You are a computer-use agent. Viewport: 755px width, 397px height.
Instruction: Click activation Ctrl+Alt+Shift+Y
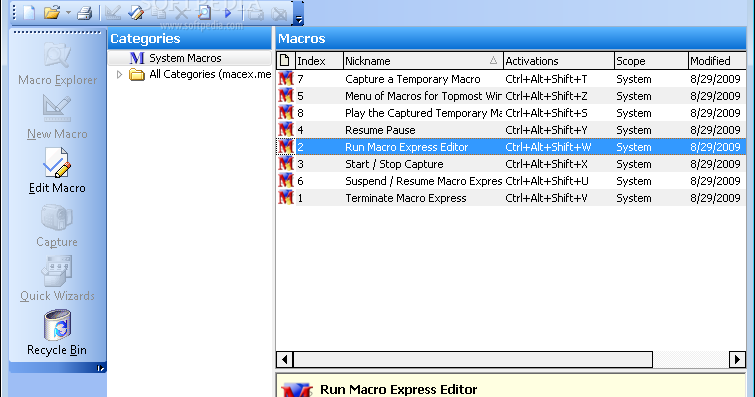click(x=546, y=130)
